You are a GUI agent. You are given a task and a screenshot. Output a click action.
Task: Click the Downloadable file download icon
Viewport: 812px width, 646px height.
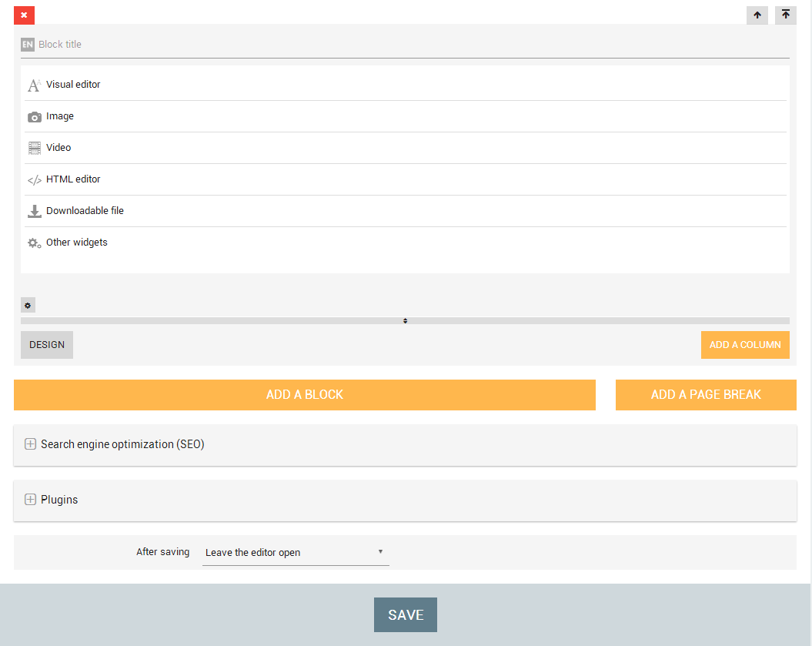click(x=35, y=211)
